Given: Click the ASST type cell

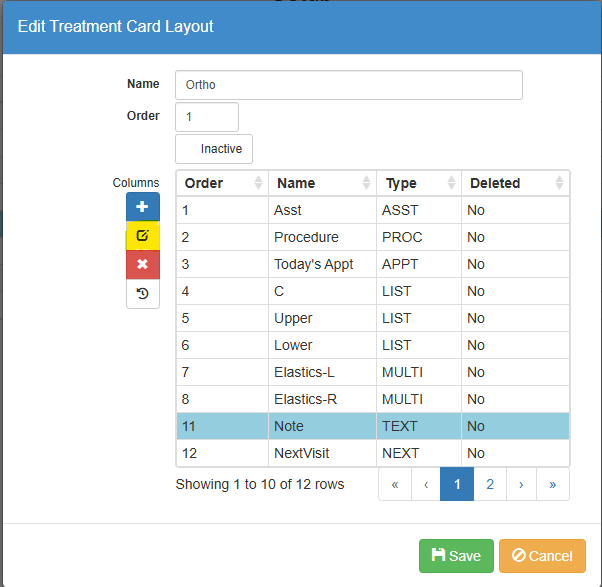Looking at the screenshot, I should coord(419,210).
